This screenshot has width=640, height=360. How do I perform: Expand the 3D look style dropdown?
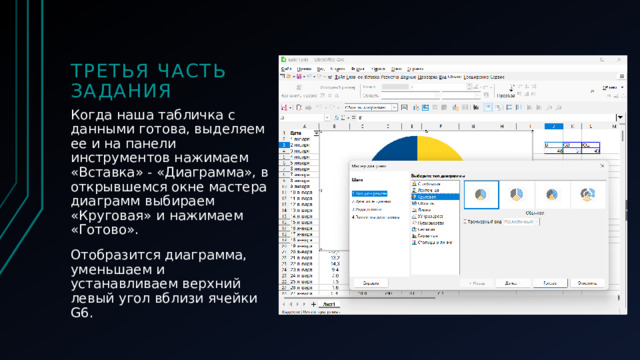(521, 222)
